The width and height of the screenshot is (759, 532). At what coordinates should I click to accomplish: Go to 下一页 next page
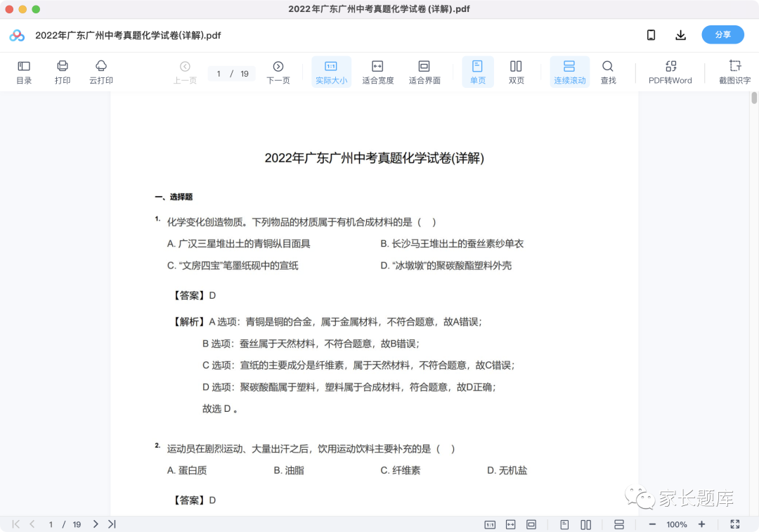278,72
